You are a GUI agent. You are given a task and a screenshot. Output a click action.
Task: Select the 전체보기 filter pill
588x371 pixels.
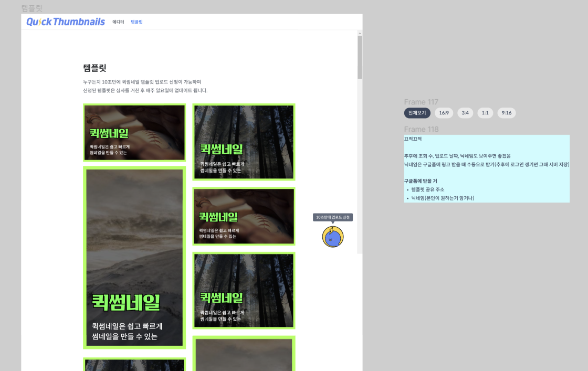coord(416,113)
